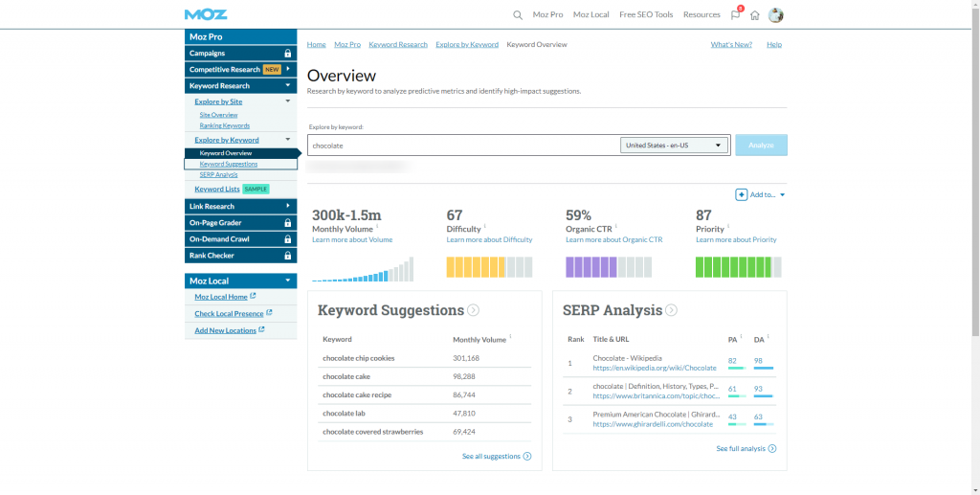Click the Keyword Research breadcrumb

click(398, 44)
